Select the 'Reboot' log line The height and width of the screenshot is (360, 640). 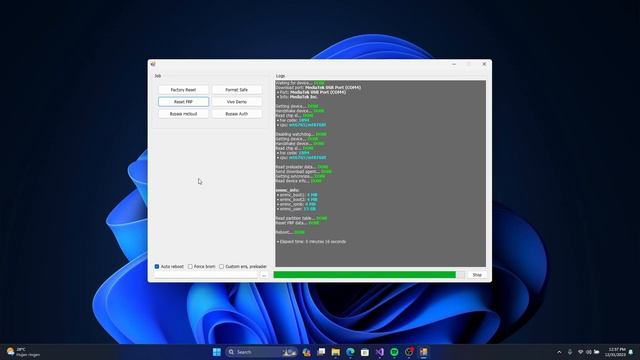click(290, 232)
